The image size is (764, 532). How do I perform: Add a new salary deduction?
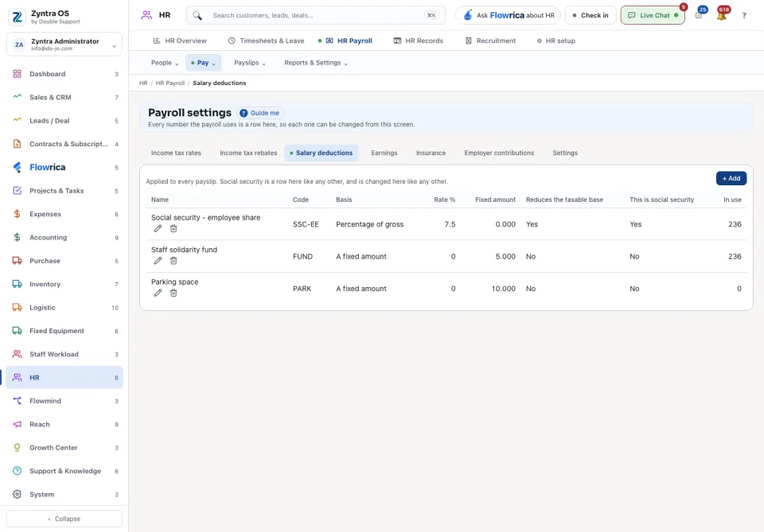tap(731, 178)
